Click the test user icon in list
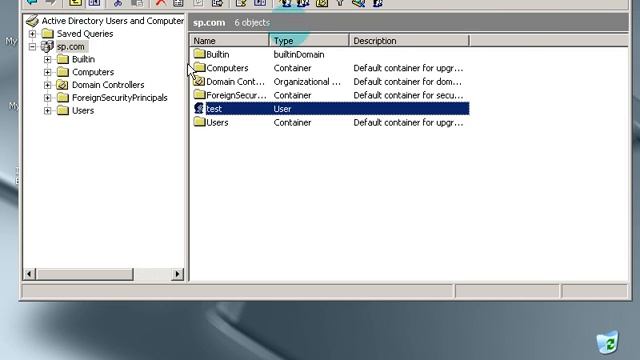This screenshot has width=640, height=360. tap(199, 109)
